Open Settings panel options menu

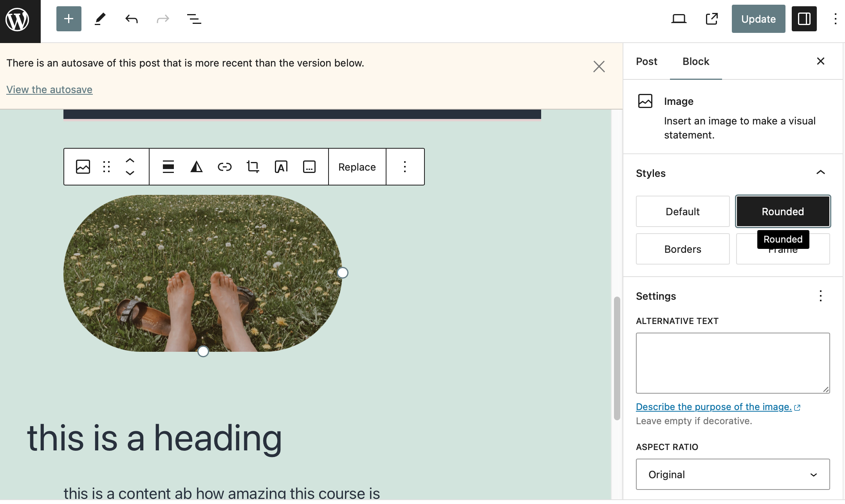820,296
